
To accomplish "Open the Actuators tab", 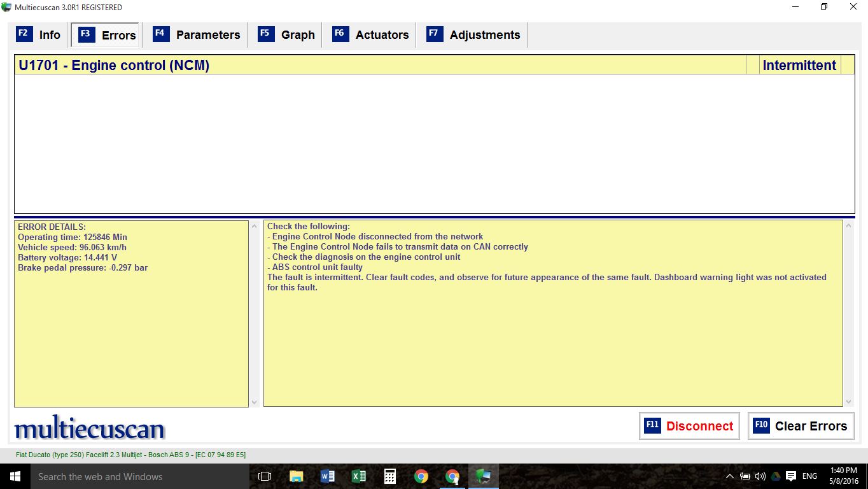I will 371,34.
